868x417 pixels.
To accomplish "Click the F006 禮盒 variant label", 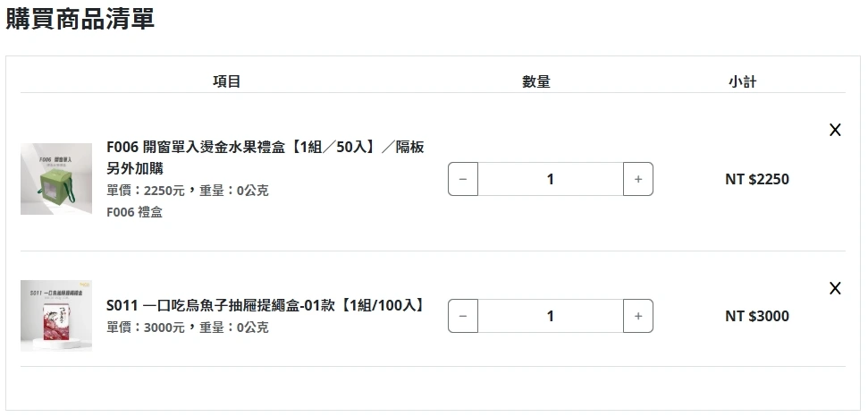I will [134, 213].
